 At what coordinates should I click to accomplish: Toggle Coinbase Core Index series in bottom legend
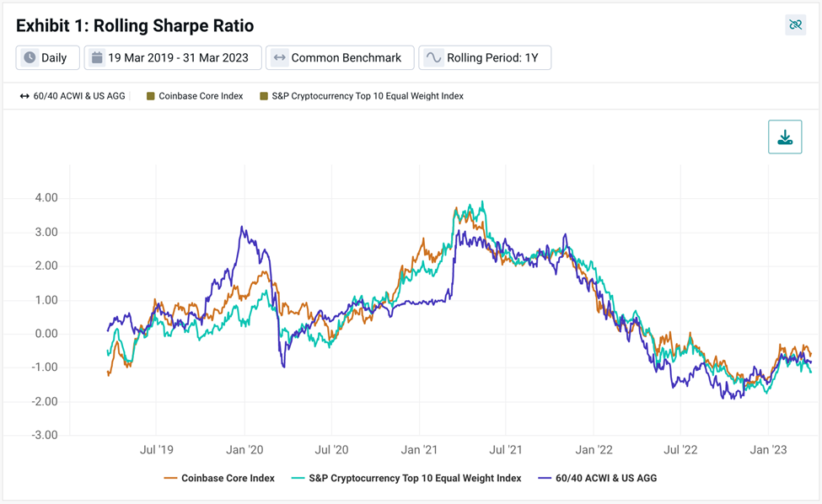(219, 478)
